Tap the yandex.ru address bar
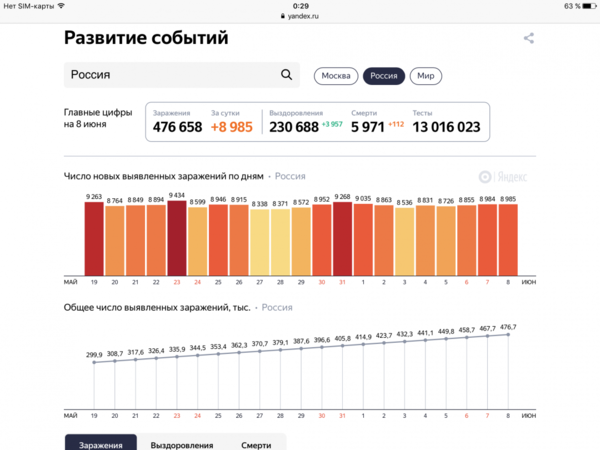 click(x=300, y=17)
